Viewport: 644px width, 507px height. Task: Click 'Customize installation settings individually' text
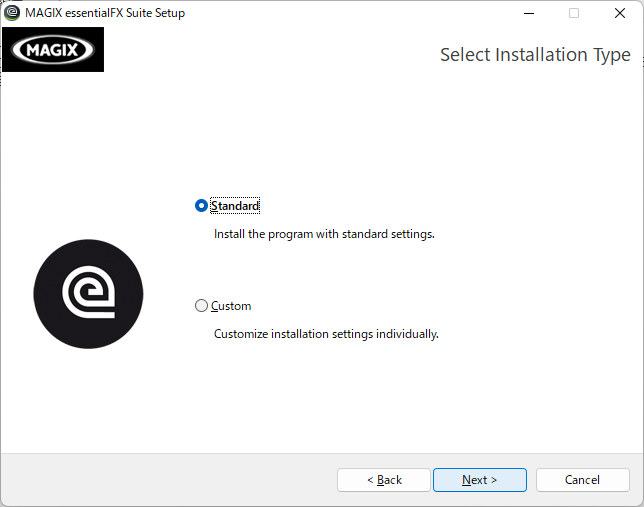326,334
